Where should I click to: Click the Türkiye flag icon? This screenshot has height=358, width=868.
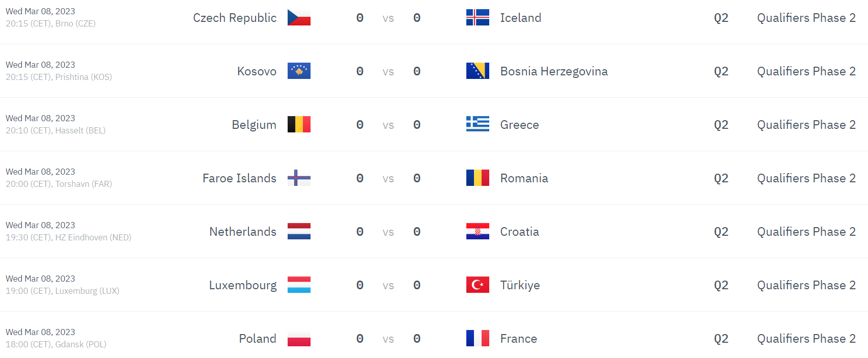pos(478,285)
